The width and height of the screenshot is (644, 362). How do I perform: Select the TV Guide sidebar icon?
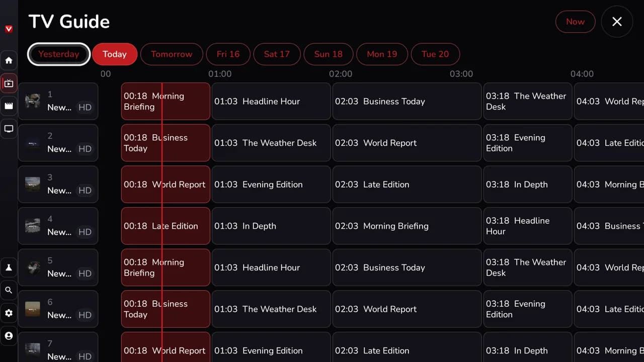9,83
